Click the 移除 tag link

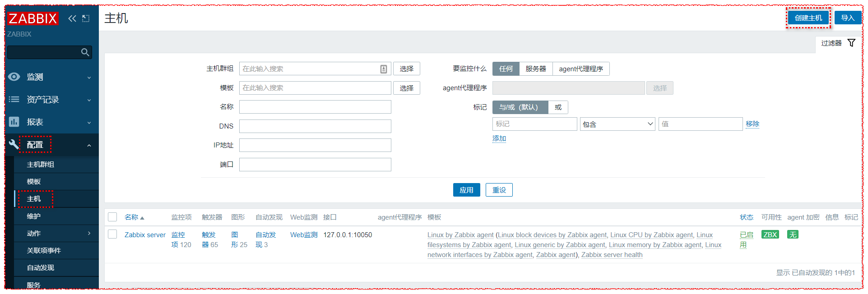752,124
